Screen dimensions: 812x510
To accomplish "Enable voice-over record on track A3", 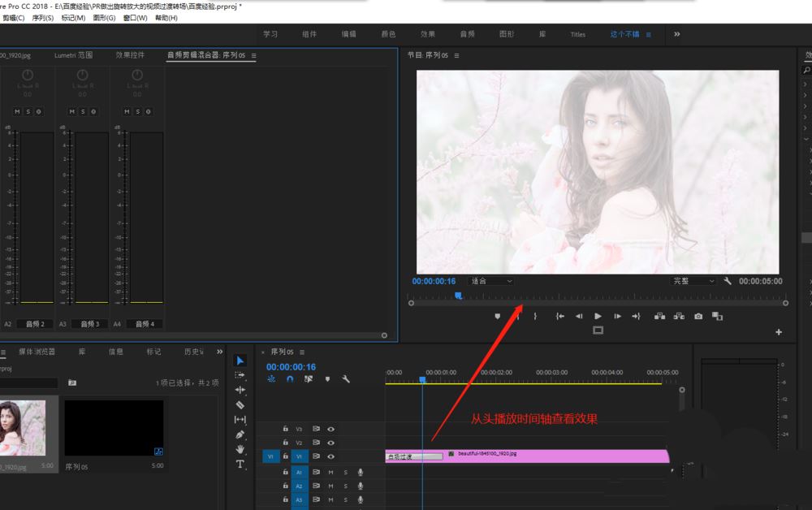I will click(x=361, y=499).
